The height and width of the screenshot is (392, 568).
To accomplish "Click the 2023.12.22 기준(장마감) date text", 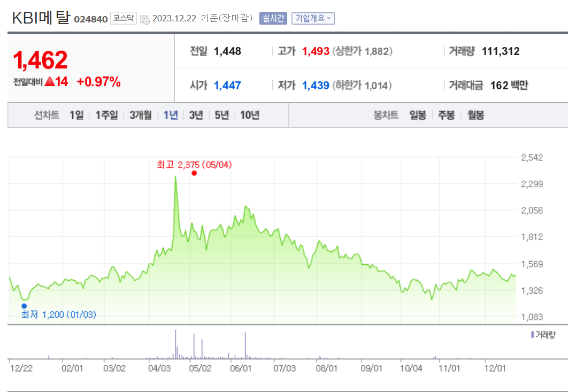I will pyautogui.click(x=203, y=18).
